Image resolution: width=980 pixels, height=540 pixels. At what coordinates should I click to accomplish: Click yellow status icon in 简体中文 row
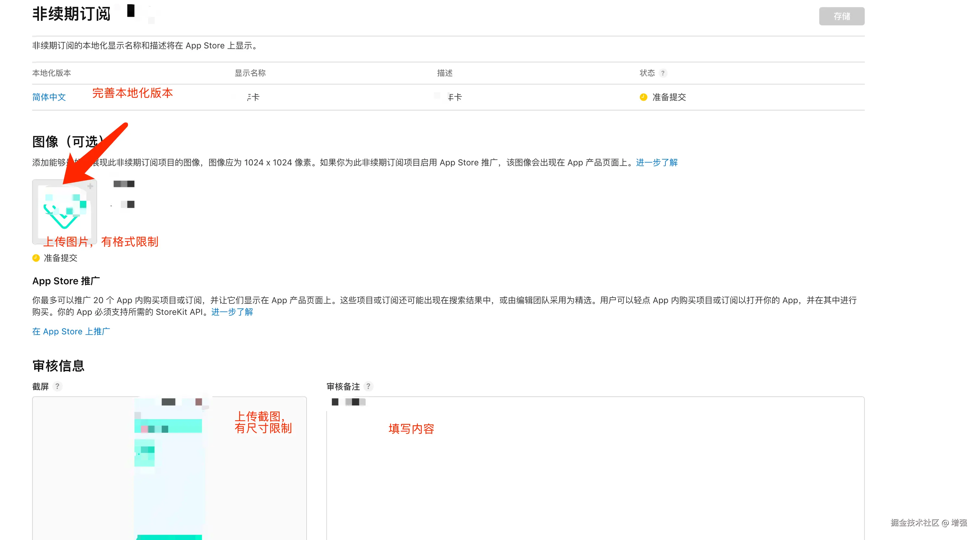pos(643,97)
